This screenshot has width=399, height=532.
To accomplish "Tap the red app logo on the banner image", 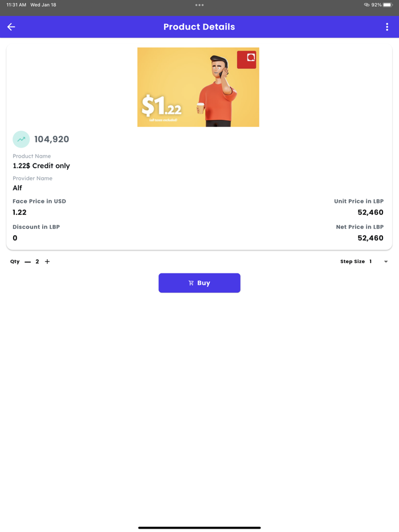I will tap(246, 59).
